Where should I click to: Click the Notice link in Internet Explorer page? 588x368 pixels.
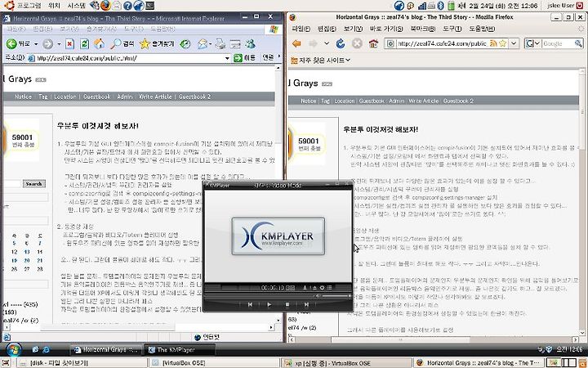pyautogui.click(x=23, y=96)
